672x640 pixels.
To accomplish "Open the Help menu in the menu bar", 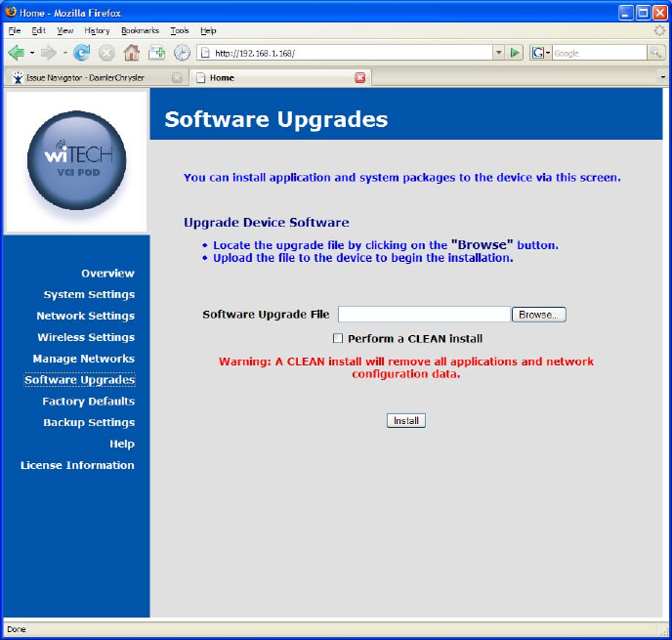I will pyautogui.click(x=208, y=30).
